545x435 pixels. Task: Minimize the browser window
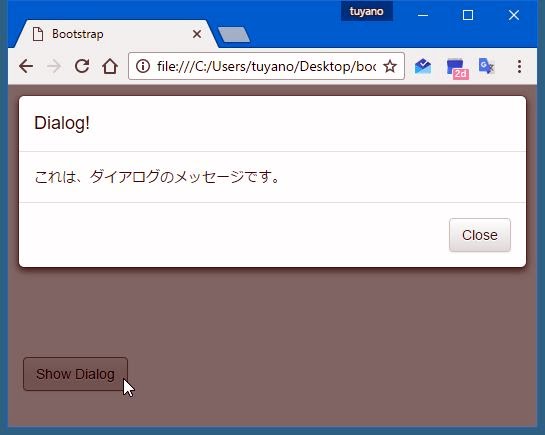point(423,15)
